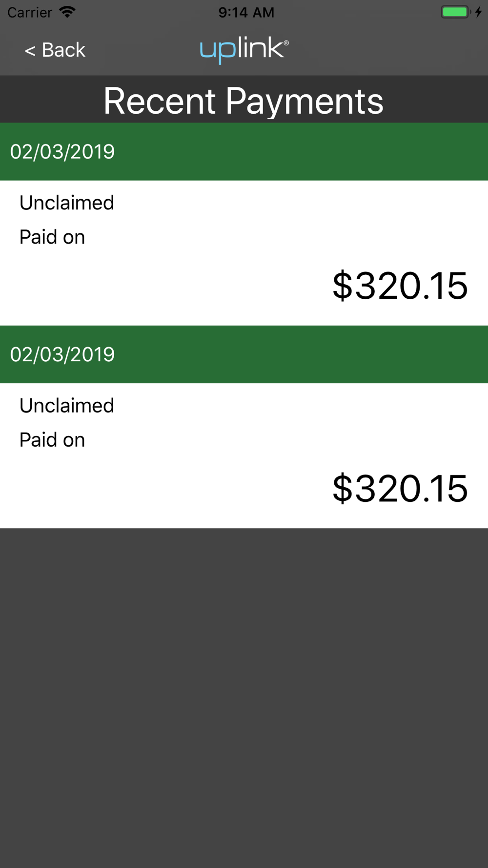Tap the Carrier label in status bar
Image resolution: width=488 pixels, height=868 pixels.
click(30, 12)
